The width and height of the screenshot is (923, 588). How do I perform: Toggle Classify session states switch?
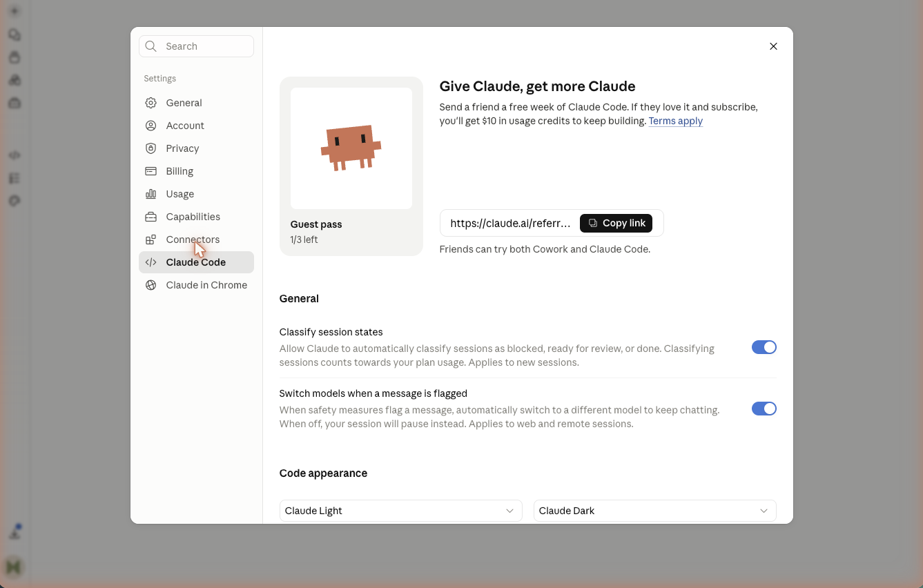(x=764, y=347)
